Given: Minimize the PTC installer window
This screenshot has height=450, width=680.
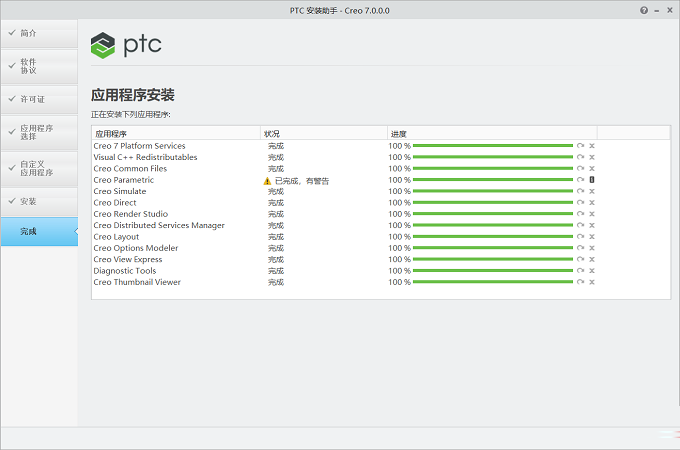Looking at the screenshot, I should tap(657, 11).
